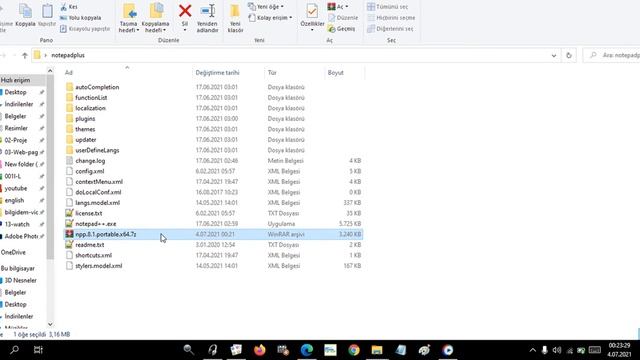
Task: Open Resimler in the navigation pane
Action: (16, 128)
